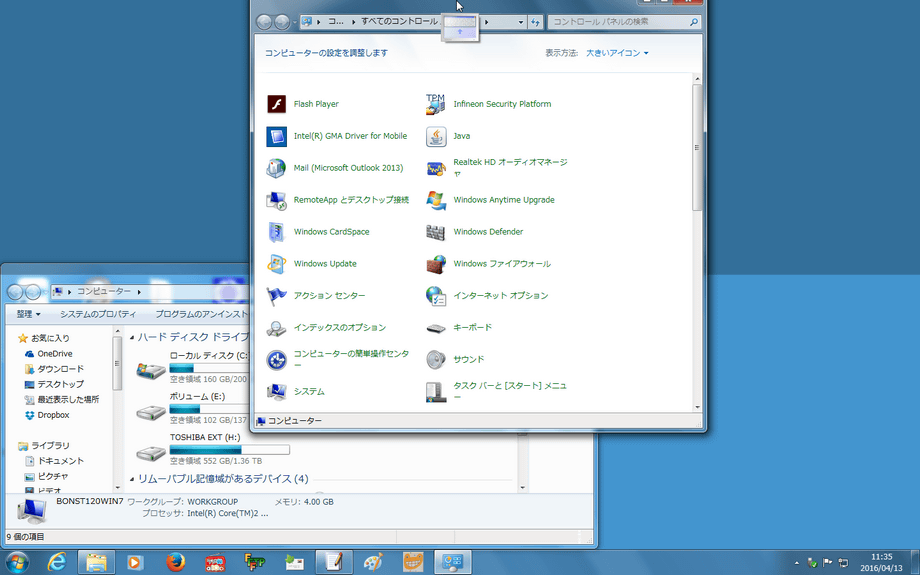920x575 pixels.
Task: Open Mail (Microsoft Outlook 2013) icon
Action: pyautogui.click(x=276, y=168)
